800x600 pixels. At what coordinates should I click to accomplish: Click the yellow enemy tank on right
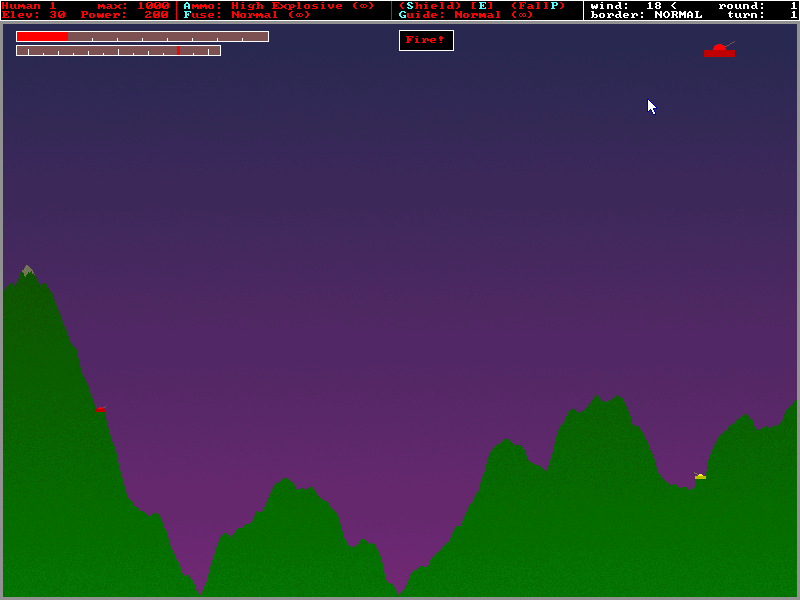tap(700, 476)
